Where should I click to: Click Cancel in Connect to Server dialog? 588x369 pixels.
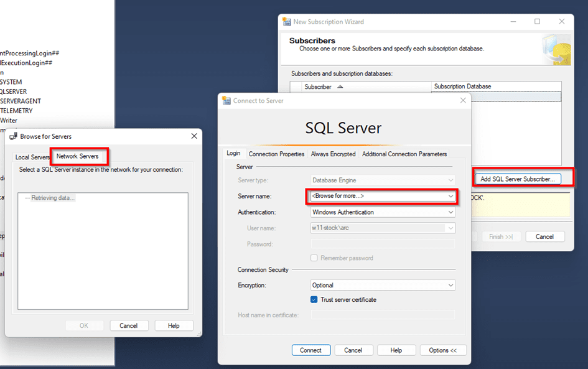pos(353,350)
